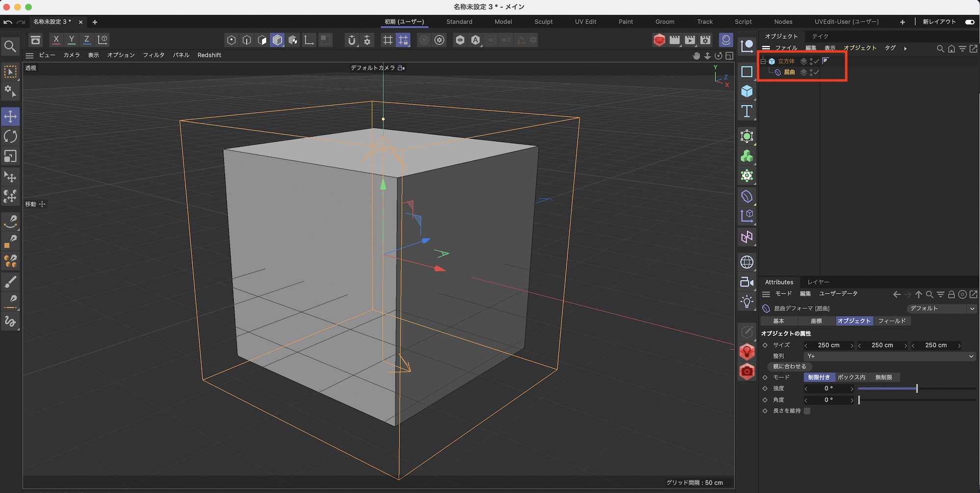
Task: Toggle X axis lock button
Action: 56,40
